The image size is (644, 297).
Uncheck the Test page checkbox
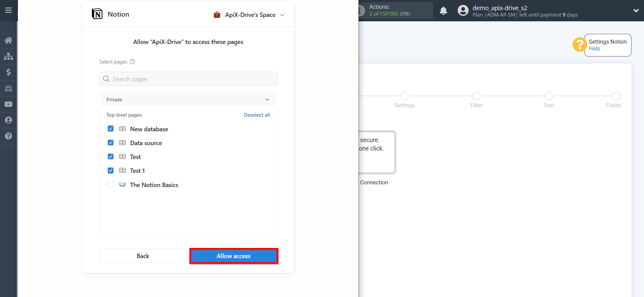coord(110,156)
